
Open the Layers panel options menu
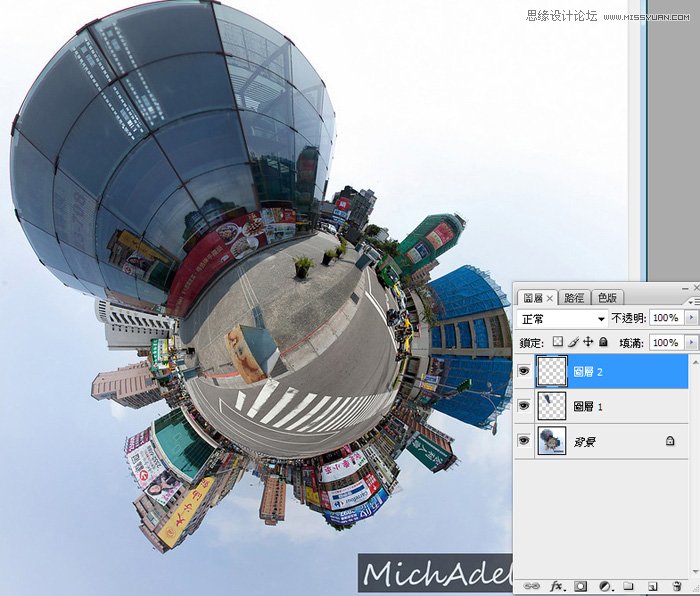[x=695, y=302]
